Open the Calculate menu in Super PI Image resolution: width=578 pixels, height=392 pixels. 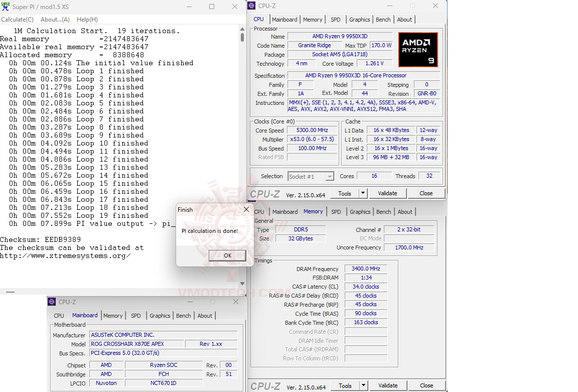tap(18, 19)
